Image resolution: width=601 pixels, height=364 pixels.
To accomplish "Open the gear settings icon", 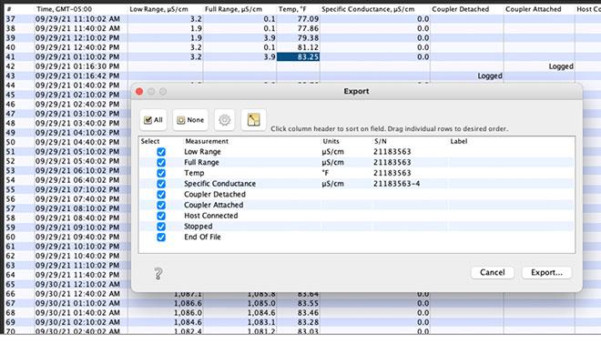I will 224,120.
